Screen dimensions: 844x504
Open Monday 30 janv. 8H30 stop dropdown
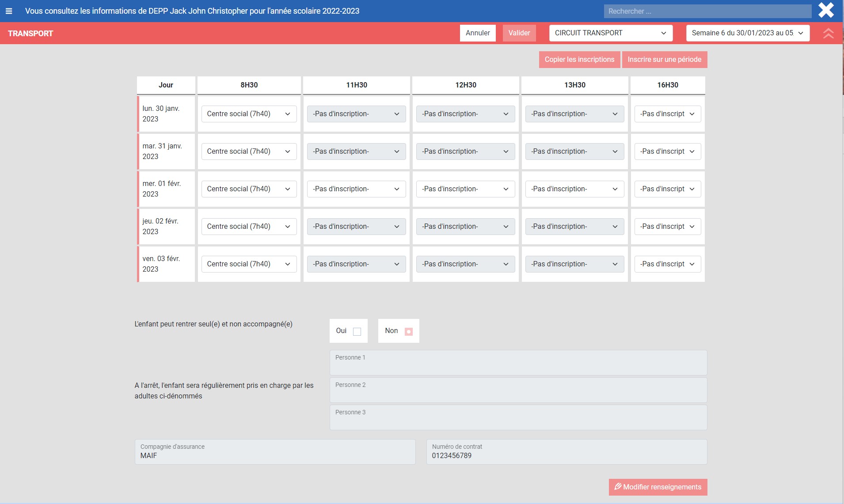pyautogui.click(x=248, y=114)
